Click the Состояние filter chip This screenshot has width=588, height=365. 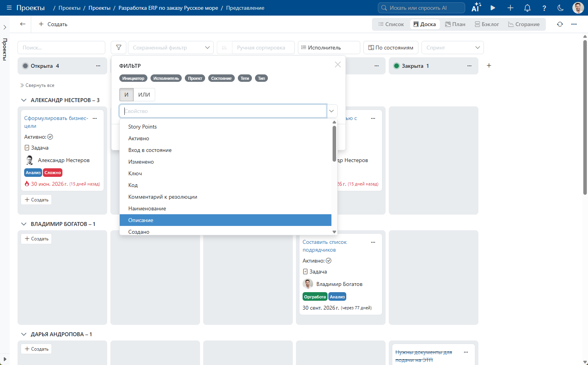tap(221, 78)
